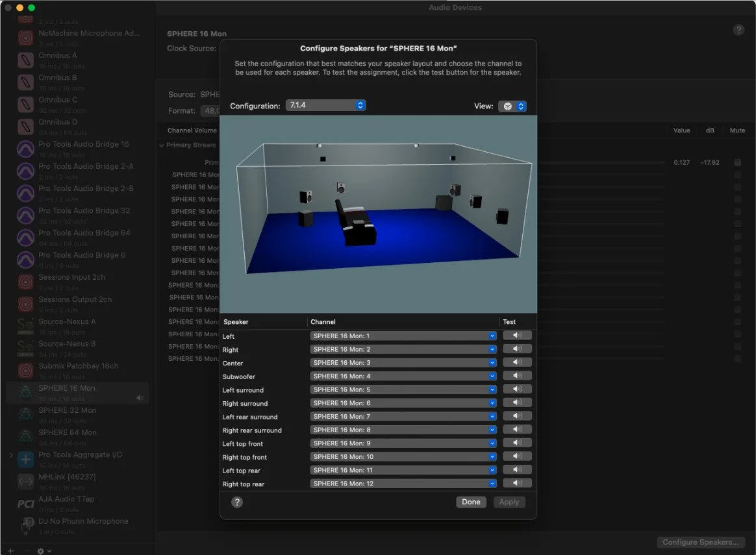
Task: Test the Left speaker channel
Action: pos(517,336)
